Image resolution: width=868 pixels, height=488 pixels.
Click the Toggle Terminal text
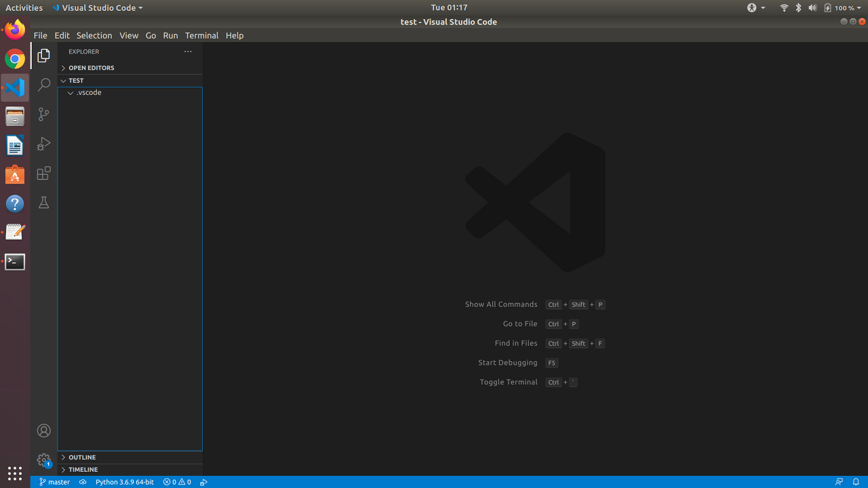(509, 382)
